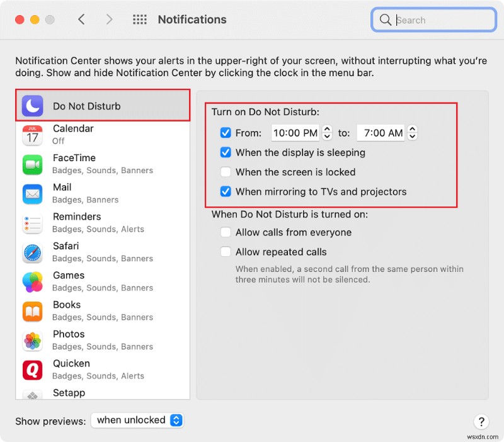Select Safari in the app list
Screen dimensions: 504x442
point(103,252)
